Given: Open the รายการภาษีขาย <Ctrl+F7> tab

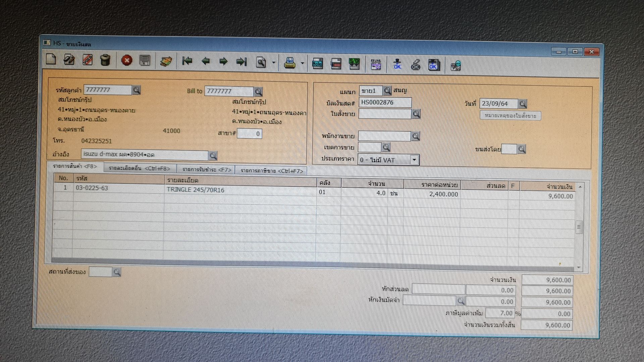Looking at the screenshot, I should (272, 171).
